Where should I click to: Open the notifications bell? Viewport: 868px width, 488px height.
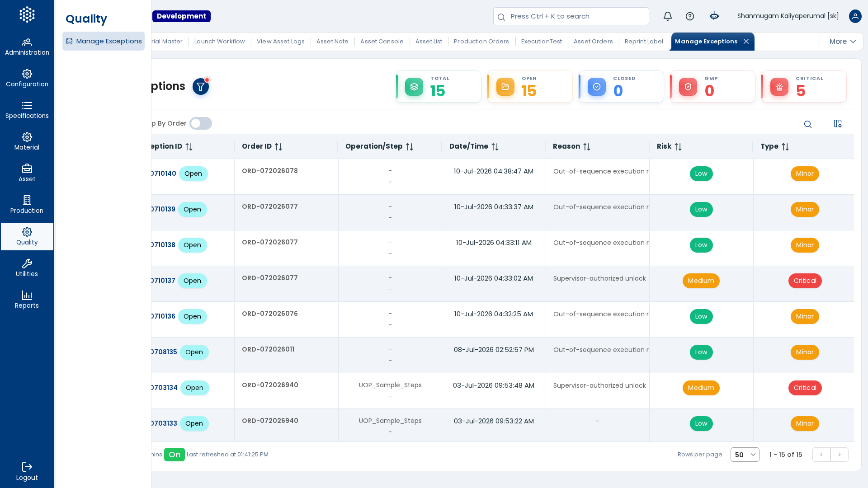click(668, 16)
